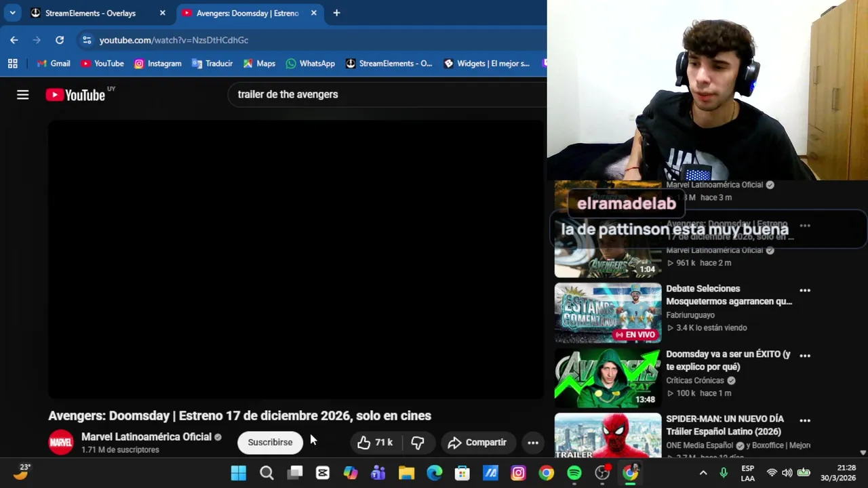Screen dimensions: 868x488
Task: Click the black video player area
Action: click(x=296, y=259)
